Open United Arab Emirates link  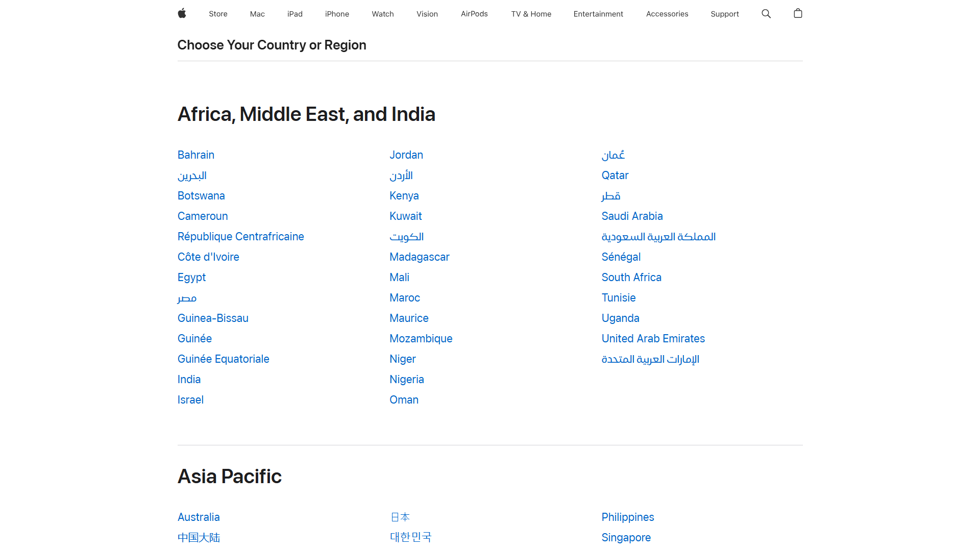pyautogui.click(x=653, y=339)
